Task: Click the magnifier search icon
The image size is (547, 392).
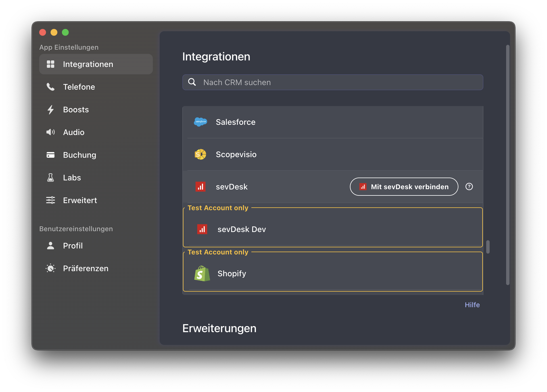Action: [x=192, y=82]
